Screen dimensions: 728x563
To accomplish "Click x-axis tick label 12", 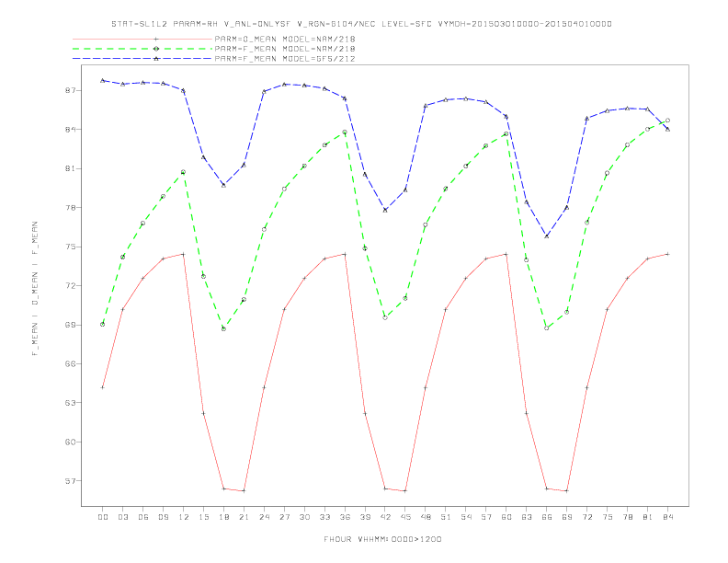I will [x=184, y=517].
